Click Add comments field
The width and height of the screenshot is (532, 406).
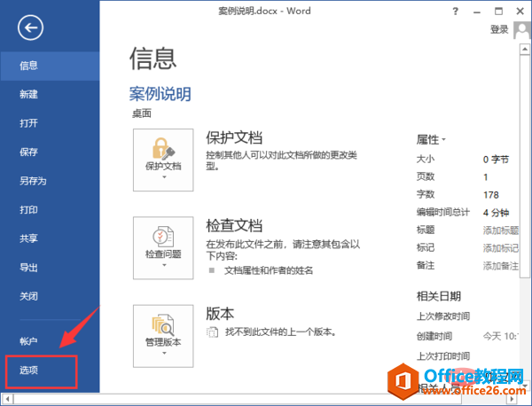(501, 266)
